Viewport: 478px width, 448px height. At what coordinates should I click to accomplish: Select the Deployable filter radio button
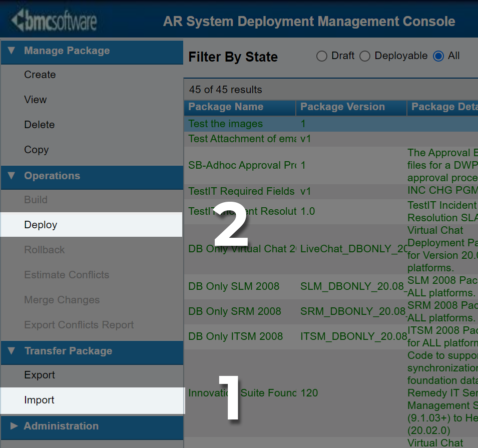point(365,56)
